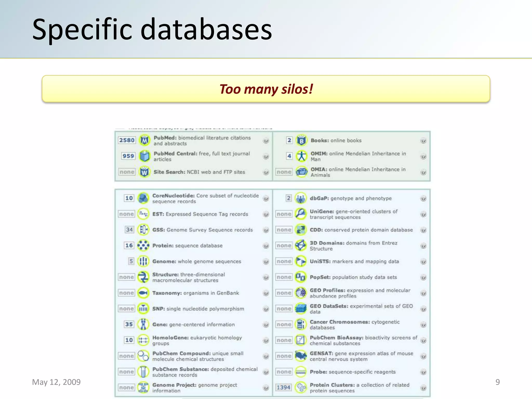
Task: Open the PubMed database icon
Action: tap(144, 141)
